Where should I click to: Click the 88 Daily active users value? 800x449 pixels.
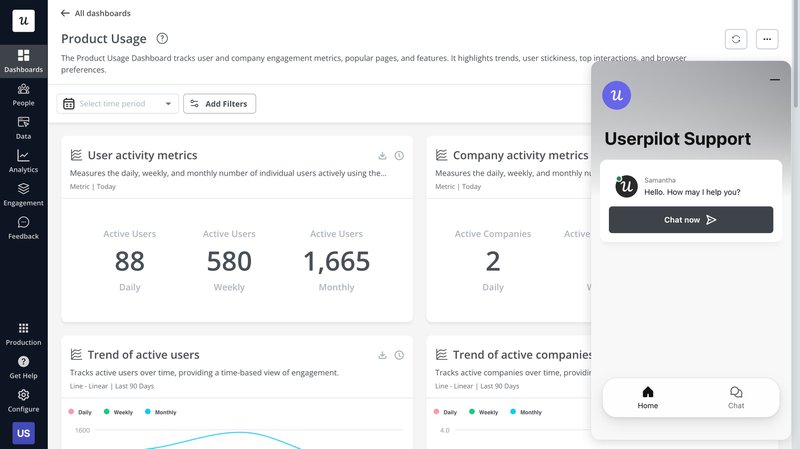pyautogui.click(x=130, y=261)
